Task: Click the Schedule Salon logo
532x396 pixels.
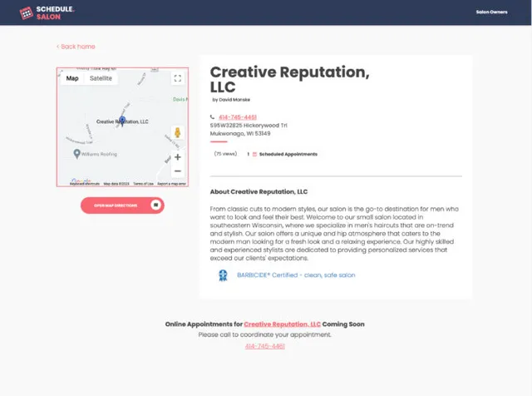Action: (x=47, y=13)
